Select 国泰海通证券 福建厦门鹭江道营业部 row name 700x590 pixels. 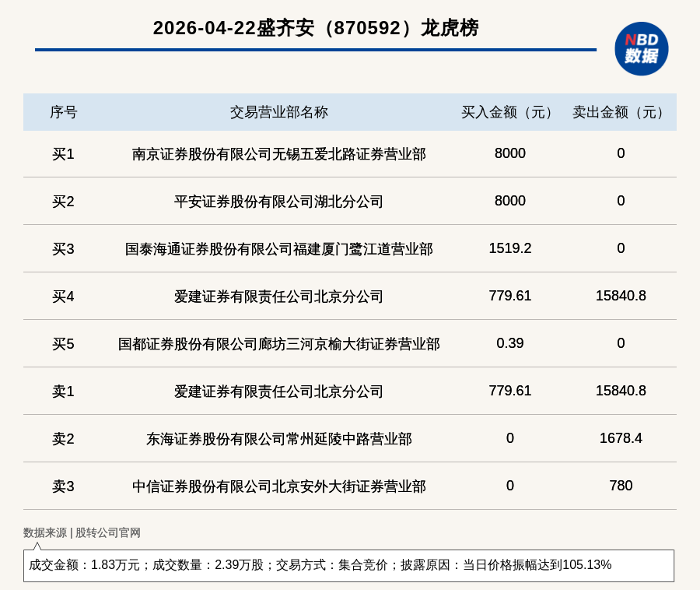(x=278, y=249)
